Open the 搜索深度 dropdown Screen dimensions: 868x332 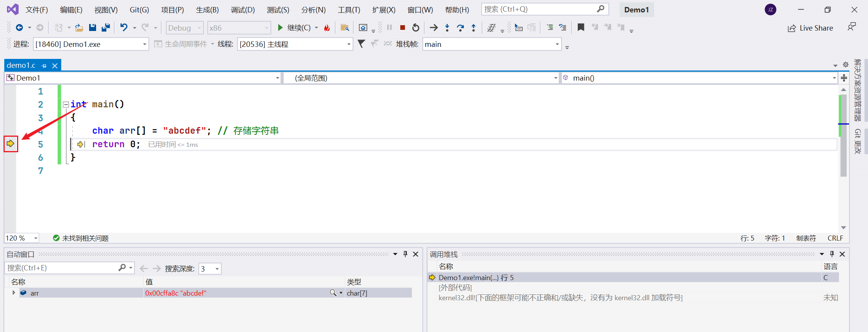pos(217,268)
